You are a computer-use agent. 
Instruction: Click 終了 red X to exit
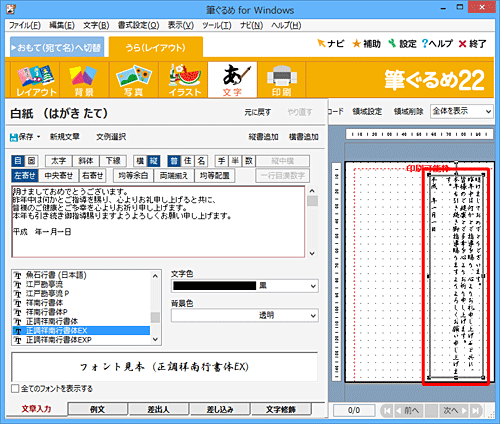pos(473,44)
